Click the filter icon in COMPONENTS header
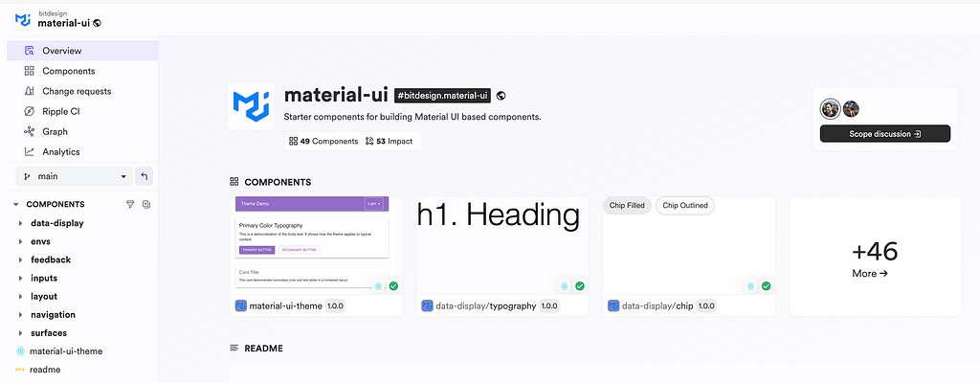Viewport: 980px width, 383px height. click(x=130, y=204)
